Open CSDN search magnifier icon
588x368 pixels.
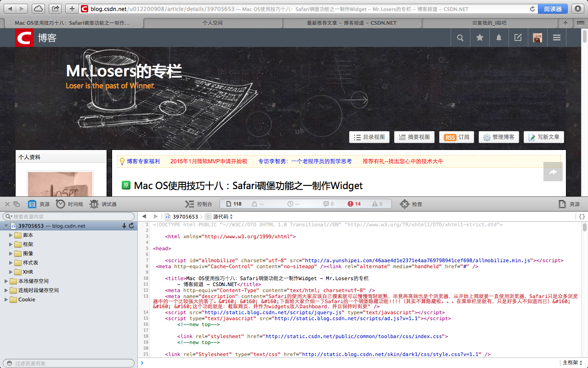click(x=460, y=38)
